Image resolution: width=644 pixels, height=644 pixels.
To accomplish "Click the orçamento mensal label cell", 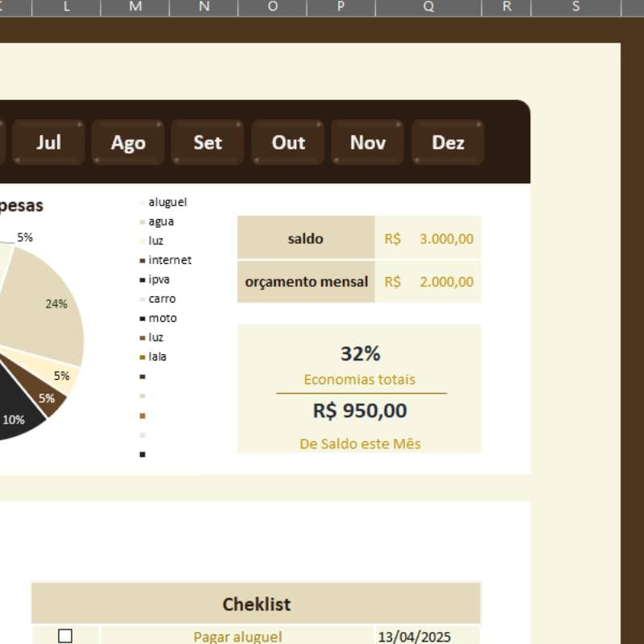I will 306,282.
